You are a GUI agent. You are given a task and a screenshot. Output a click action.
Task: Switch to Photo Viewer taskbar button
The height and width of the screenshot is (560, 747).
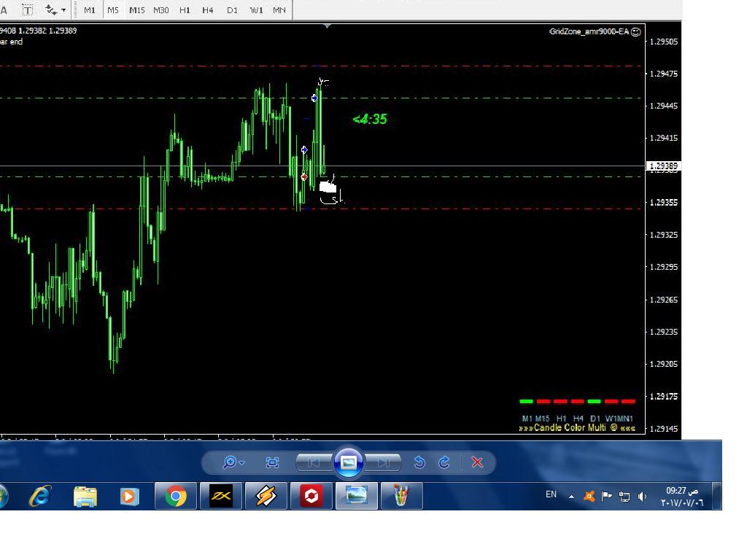point(356,496)
